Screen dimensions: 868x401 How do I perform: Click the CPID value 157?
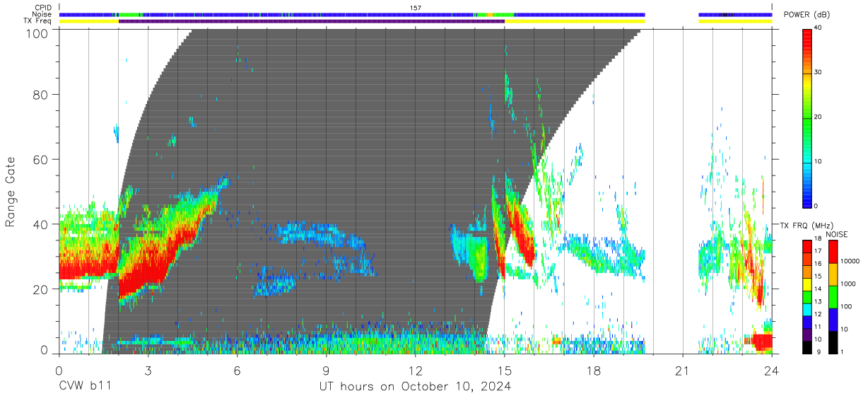[416, 8]
